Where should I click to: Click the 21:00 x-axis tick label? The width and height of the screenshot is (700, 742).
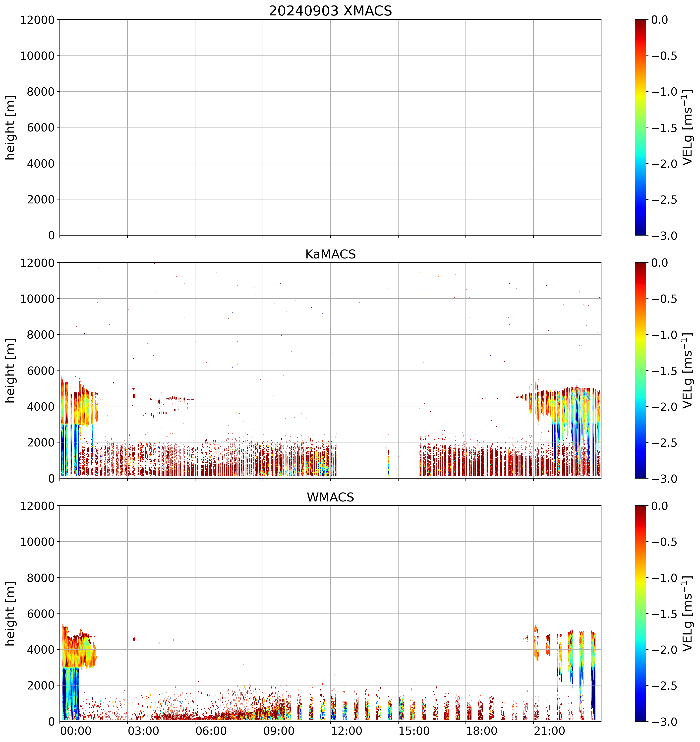click(x=550, y=731)
